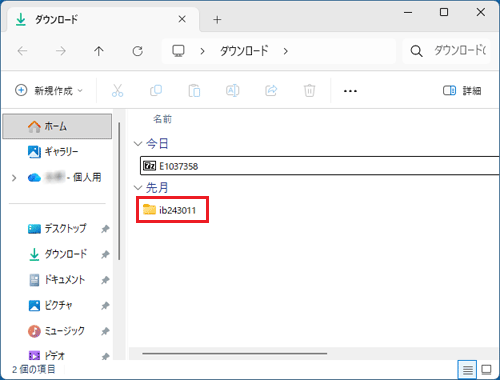500x380 pixels.
Task: Unpin デスクトップ using its pin icon
Action: point(105,229)
